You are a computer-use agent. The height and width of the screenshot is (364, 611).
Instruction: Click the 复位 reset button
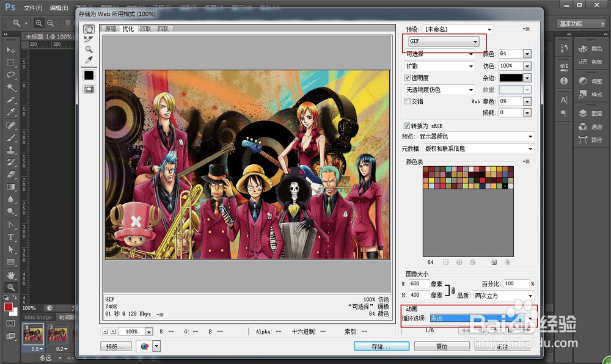pos(442,346)
